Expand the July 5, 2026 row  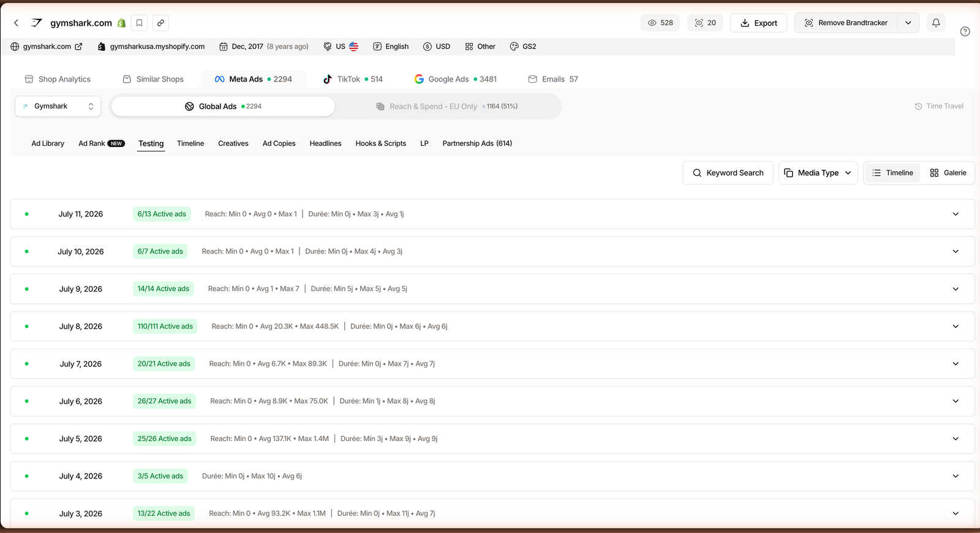956,439
